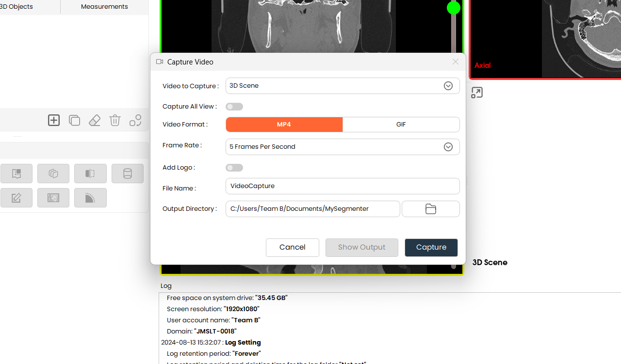Select GIF as the video format

coord(401,125)
